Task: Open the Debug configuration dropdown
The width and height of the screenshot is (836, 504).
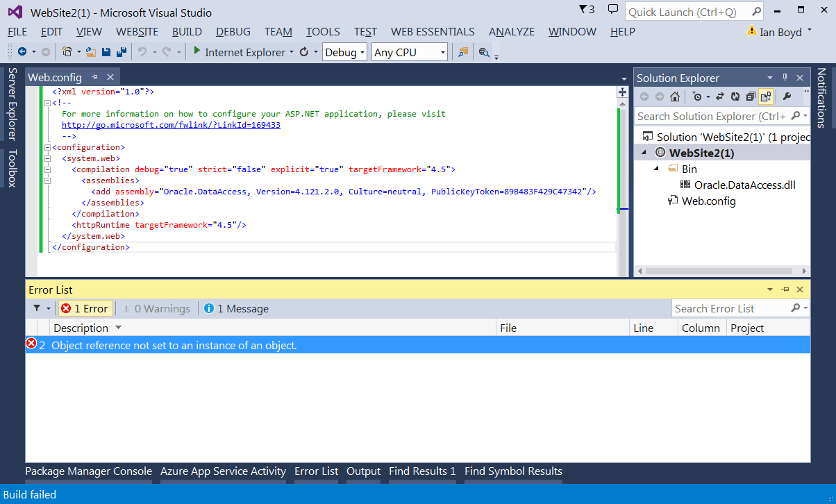Action: 362,53
